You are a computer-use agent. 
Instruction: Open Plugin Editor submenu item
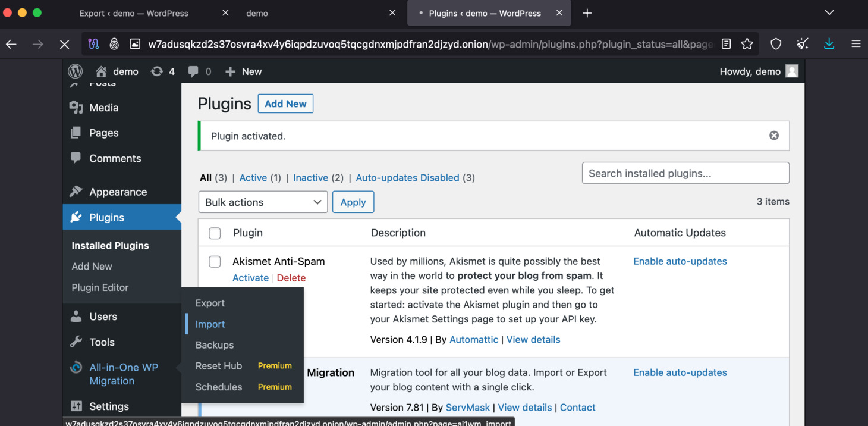pos(100,287)
